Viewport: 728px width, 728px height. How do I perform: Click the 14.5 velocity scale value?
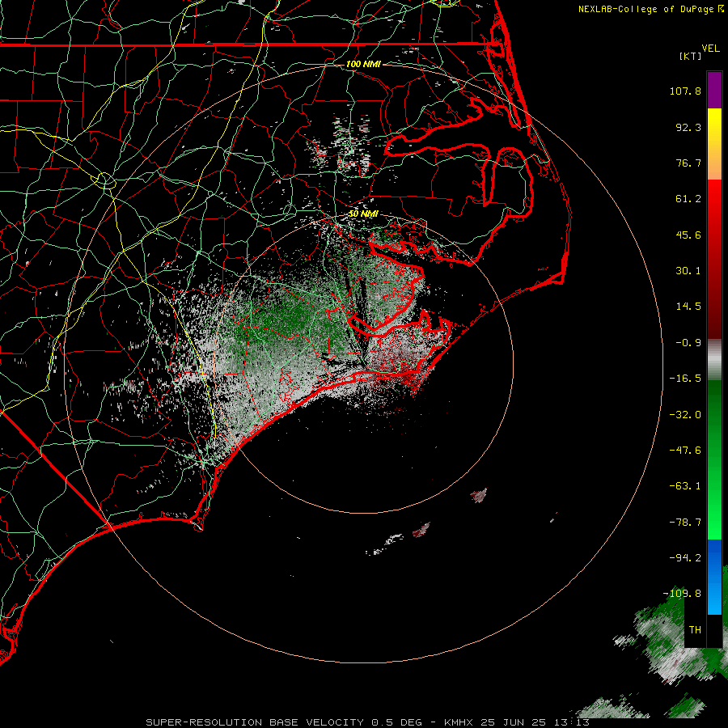coord(688,307)
